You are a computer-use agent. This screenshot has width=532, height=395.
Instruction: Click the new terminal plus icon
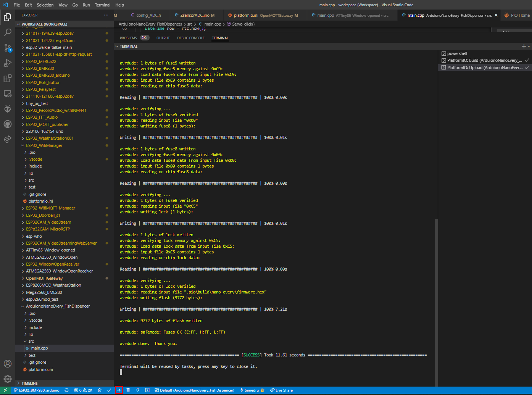tap(524, 46)
